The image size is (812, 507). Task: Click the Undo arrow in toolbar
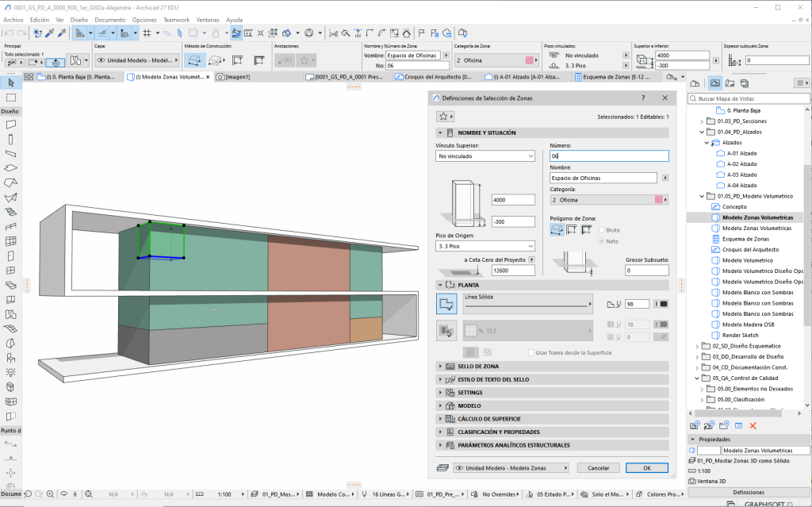pos(8,33)
